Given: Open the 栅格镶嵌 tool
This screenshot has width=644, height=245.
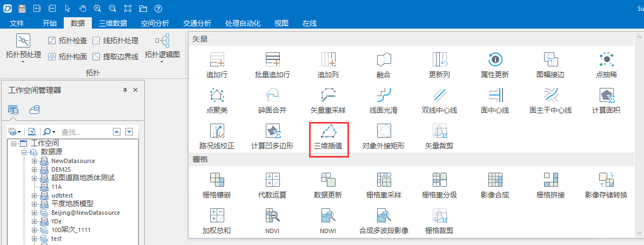Looking at the screenshot, I should (217, 185).
